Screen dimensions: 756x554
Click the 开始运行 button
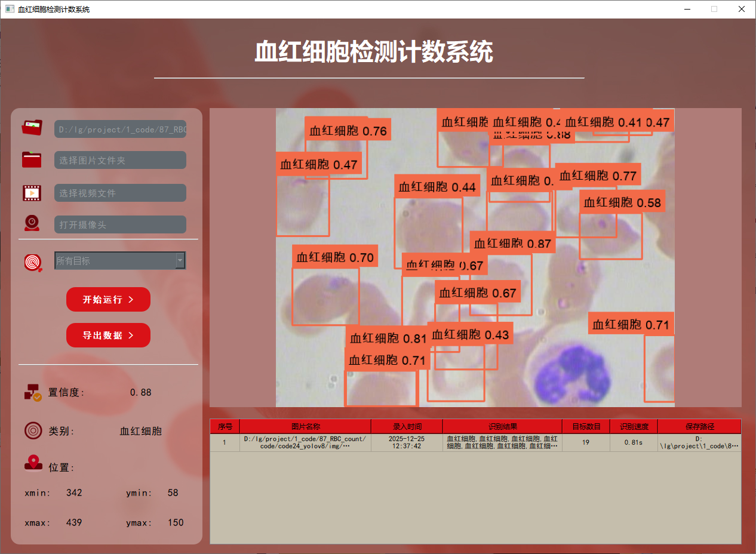click(108, 299)
